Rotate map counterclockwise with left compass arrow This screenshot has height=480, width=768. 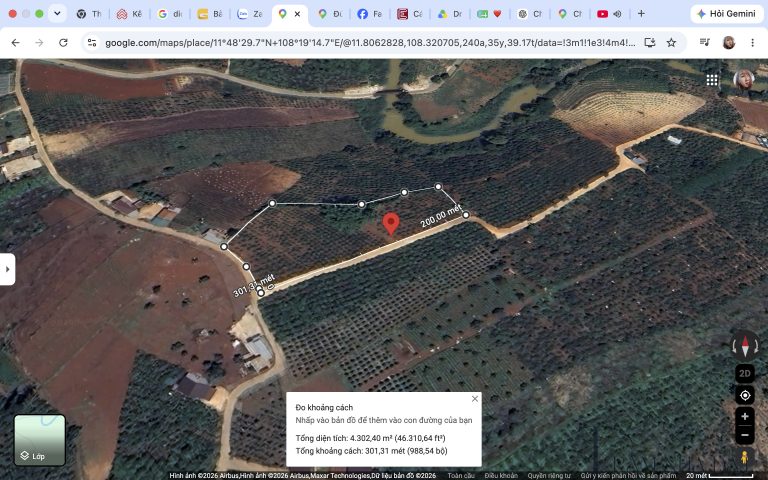734,346
